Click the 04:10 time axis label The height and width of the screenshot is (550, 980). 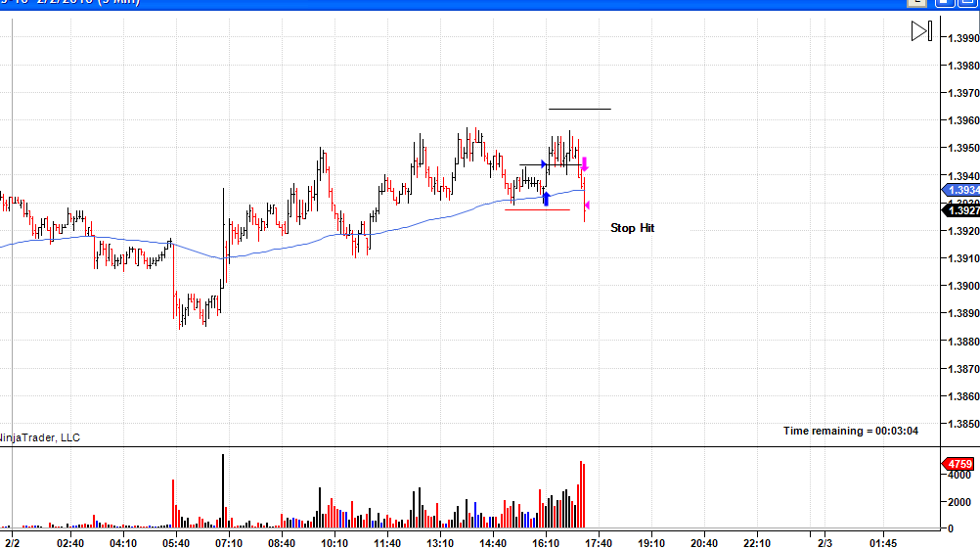[x=123, y=543]
